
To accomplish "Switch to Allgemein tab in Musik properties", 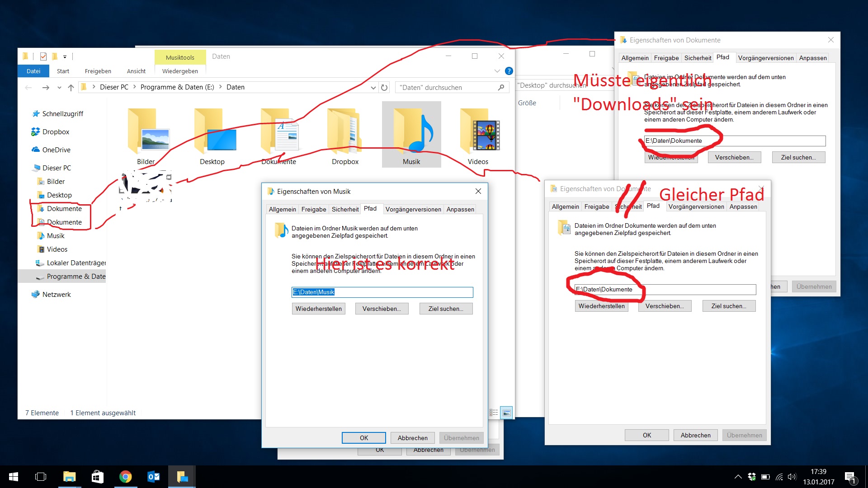I will pos(282,209).
